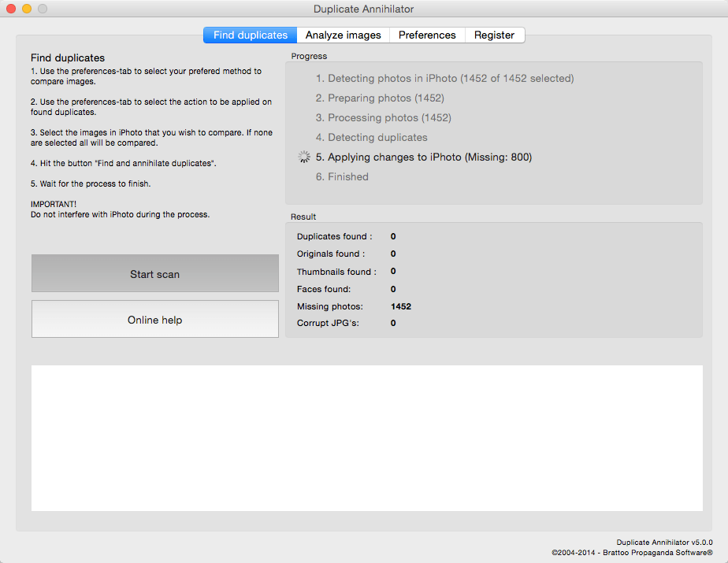Click the gray disabled zoom button

pyautogui.click(x=43, y=9)
